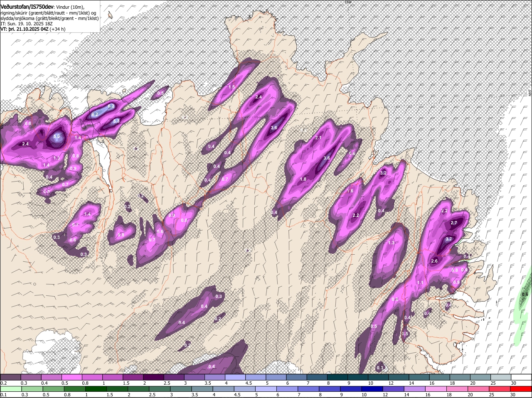
Task: Click the slate-blue 6 swatch in top legend row
Action: pos(296,376)
